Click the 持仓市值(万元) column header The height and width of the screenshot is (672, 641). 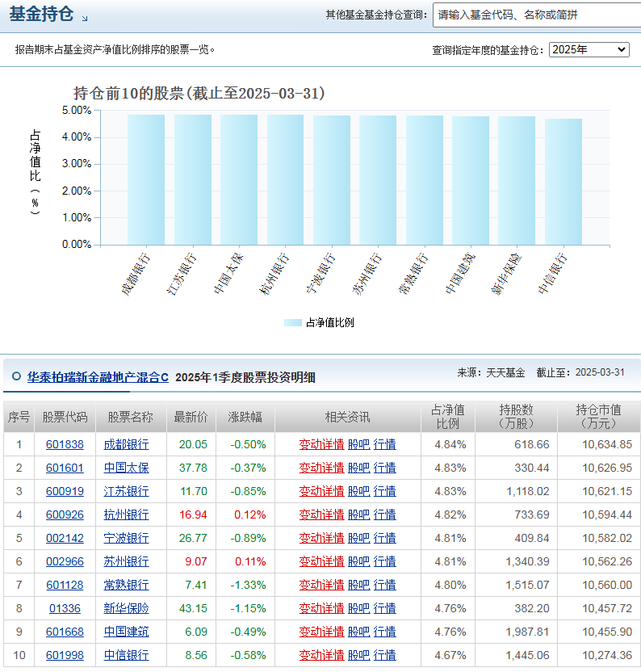click(598, 417)
